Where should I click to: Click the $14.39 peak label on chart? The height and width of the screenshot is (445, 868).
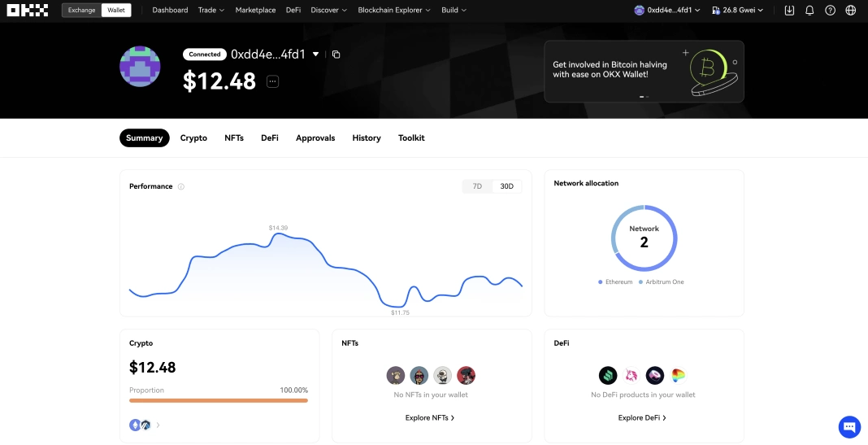click(x=278, y=228)
